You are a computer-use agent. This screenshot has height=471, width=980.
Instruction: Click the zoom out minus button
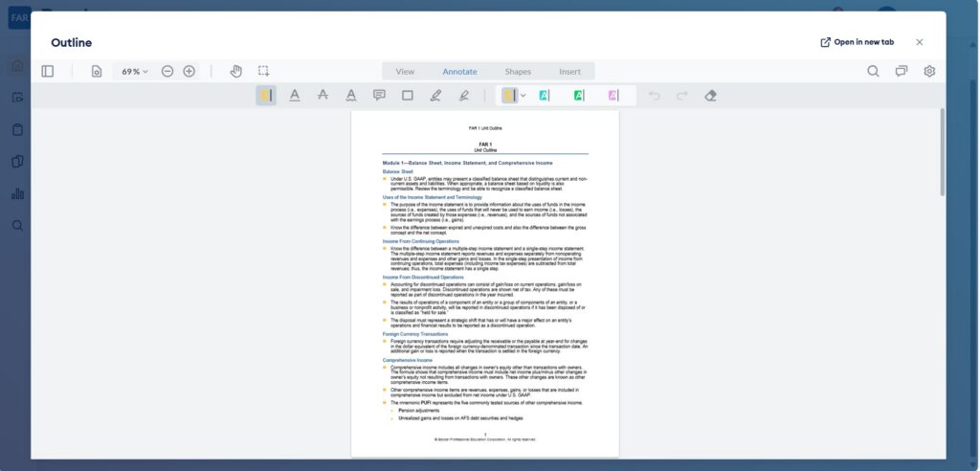tap(167, 71)
